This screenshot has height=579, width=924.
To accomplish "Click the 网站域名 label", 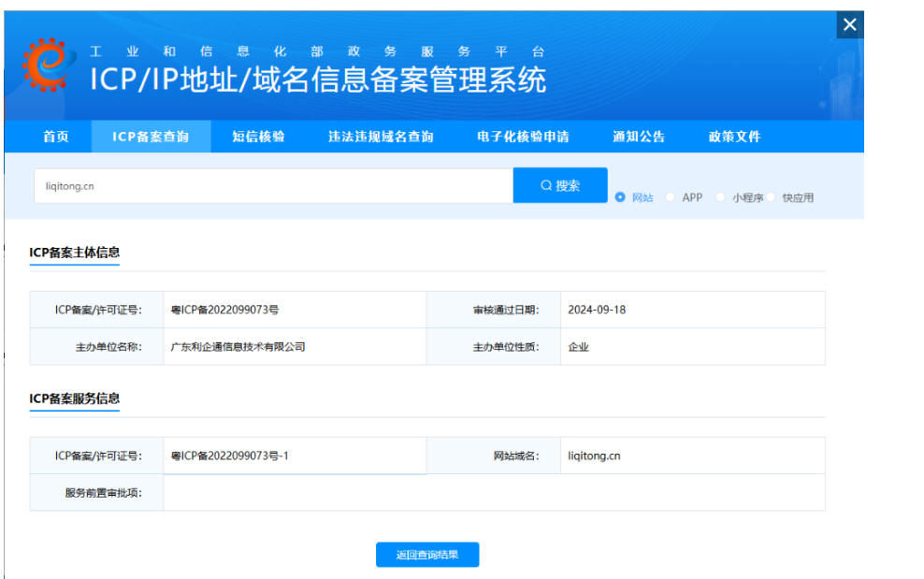I will pyautogui.click(x=515, y=456).
